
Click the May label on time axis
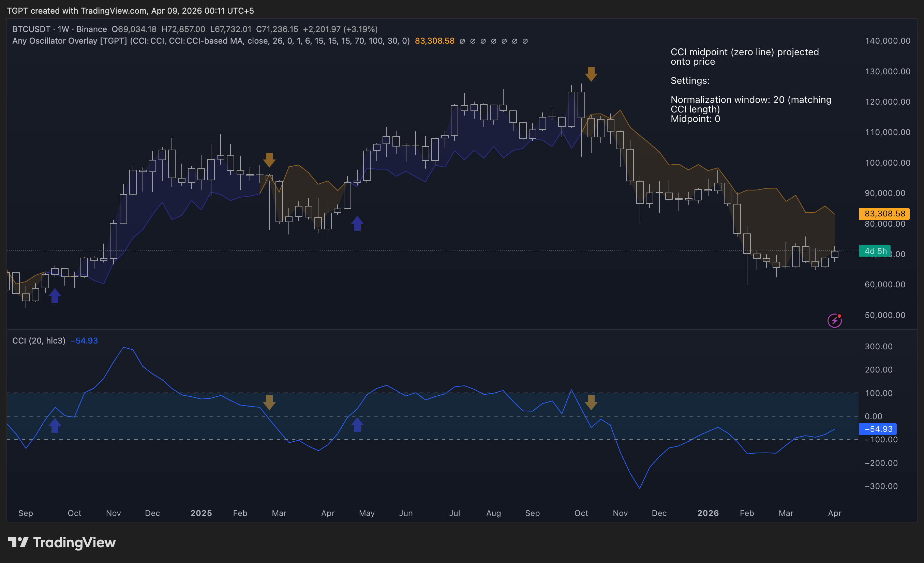[367, 513]
